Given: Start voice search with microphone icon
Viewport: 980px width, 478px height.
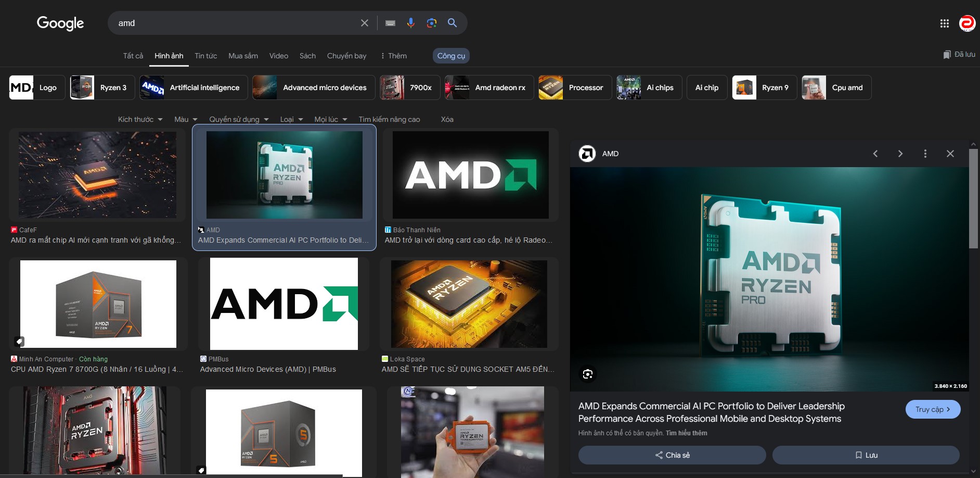Looking at the screenshot, I should tap(411, 23).
